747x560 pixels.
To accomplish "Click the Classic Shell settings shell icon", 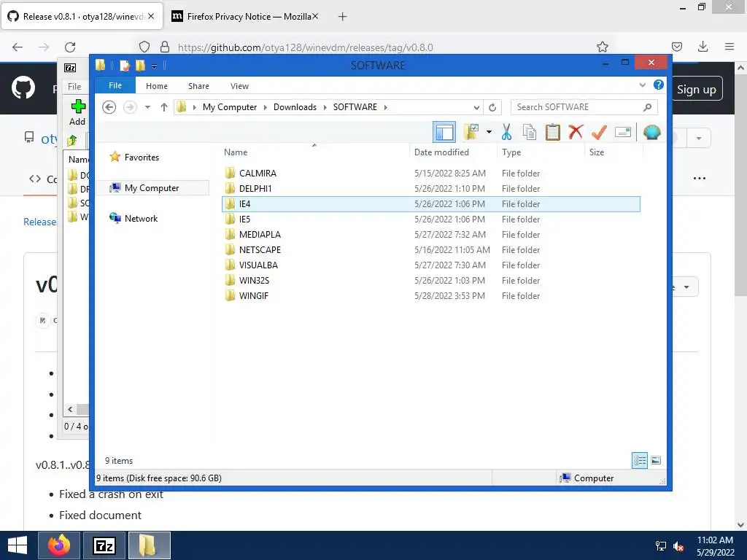I will coord(651,132).
